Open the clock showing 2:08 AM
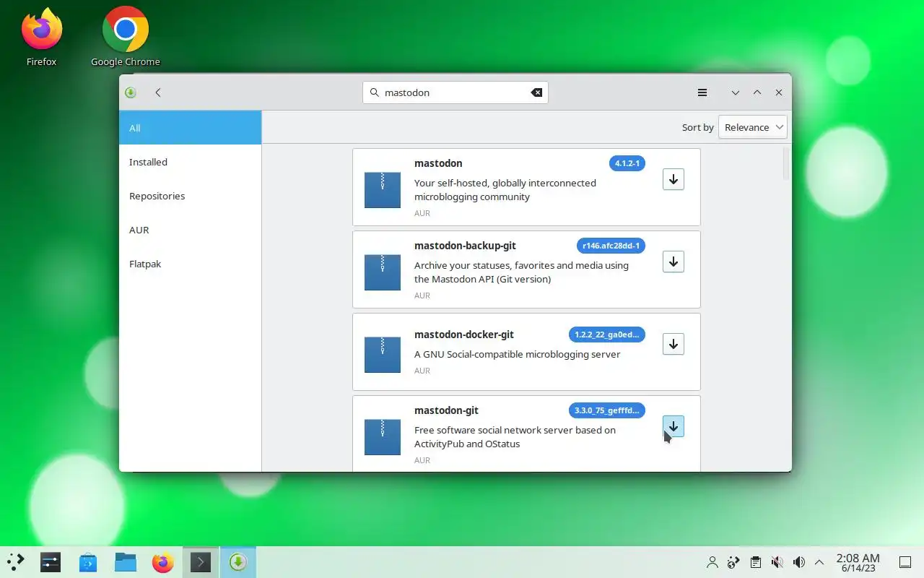The height and width of the screenshot is (578, 924). 858,562
